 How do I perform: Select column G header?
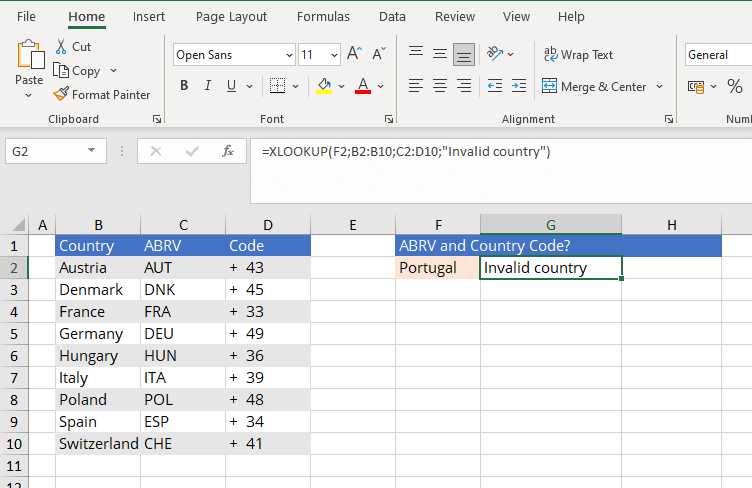pos(551,224)
